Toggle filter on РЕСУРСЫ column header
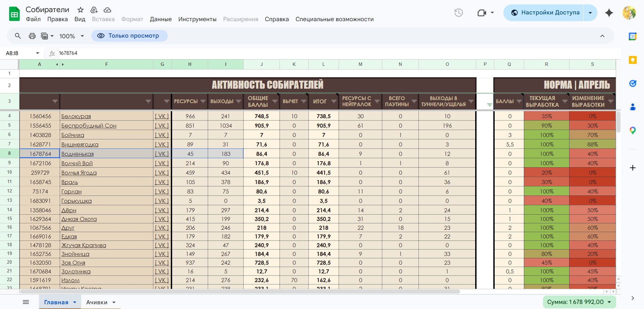This screenshot has width=644, height=309. (203, 101)
